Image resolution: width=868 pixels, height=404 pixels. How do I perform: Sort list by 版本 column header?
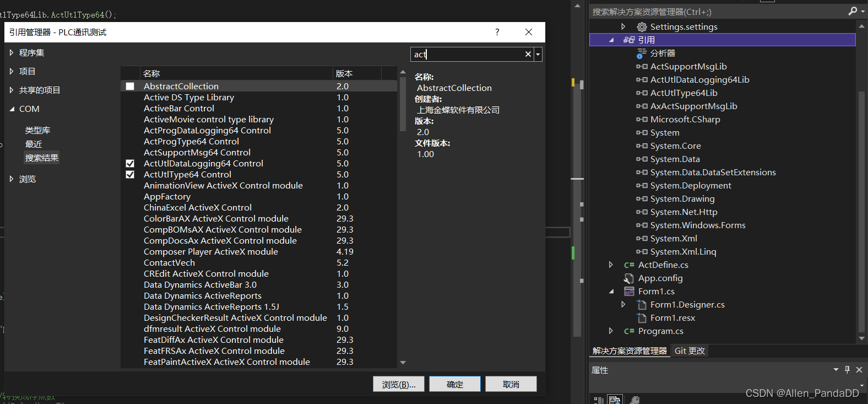(x=357, y=73)
